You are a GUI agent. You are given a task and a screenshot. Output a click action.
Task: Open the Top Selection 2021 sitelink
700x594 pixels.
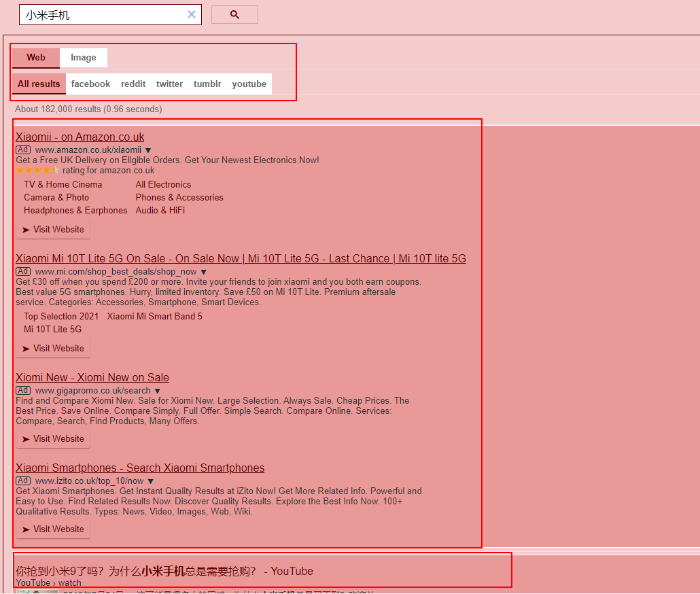pyautogui.click(x=61, y=316)
